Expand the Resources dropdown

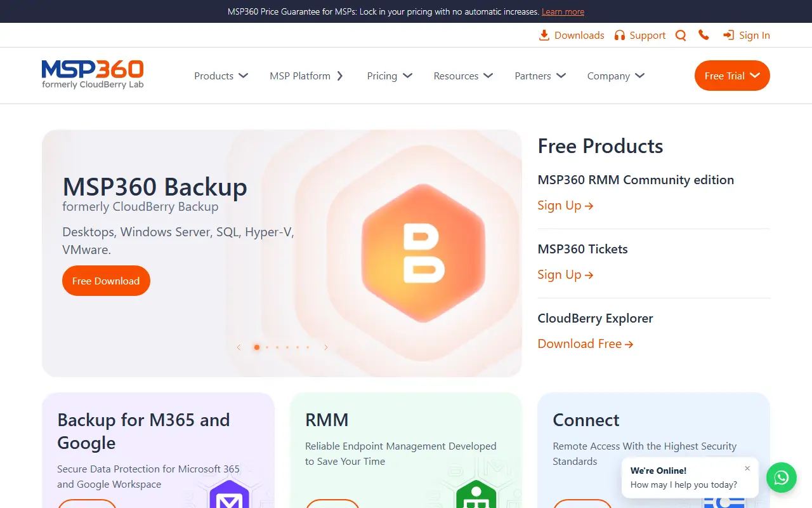(x=463, y=76)
